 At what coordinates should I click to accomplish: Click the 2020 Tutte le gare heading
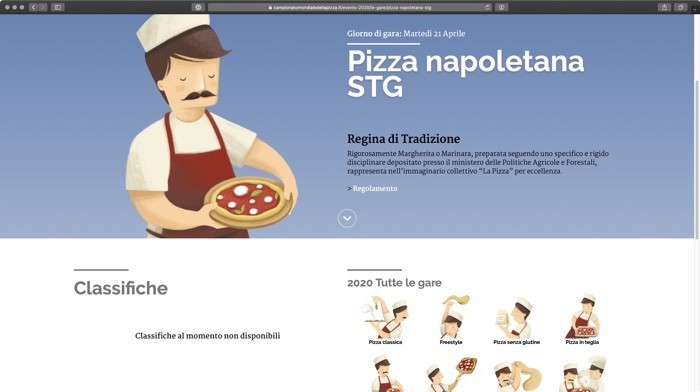pyautogui.click(x=394, y=283)
